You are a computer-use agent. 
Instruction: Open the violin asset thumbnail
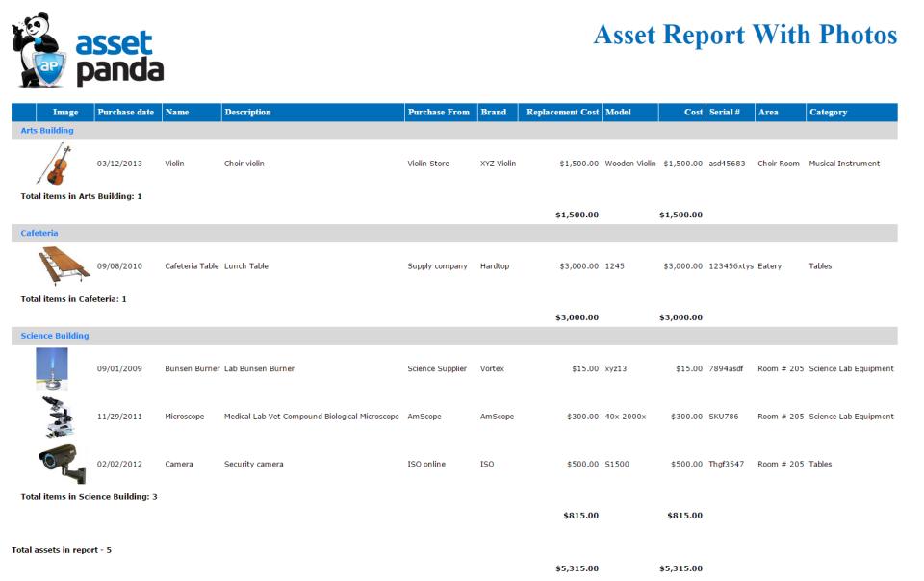coord(53,164)
